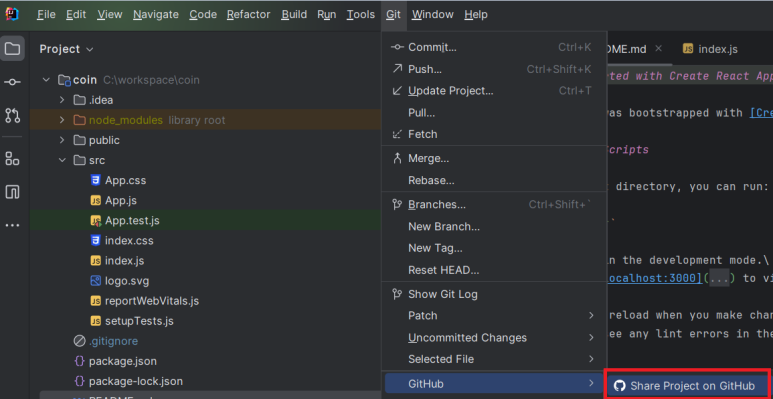Viewport: 773px width, 399px height.
Task: Click the GitHub octocat icon in submenu
Action: [620, 386]
